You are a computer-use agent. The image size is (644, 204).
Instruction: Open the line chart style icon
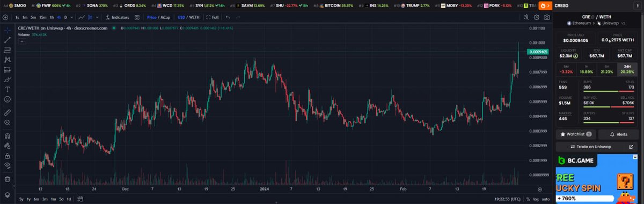(81, 17)
